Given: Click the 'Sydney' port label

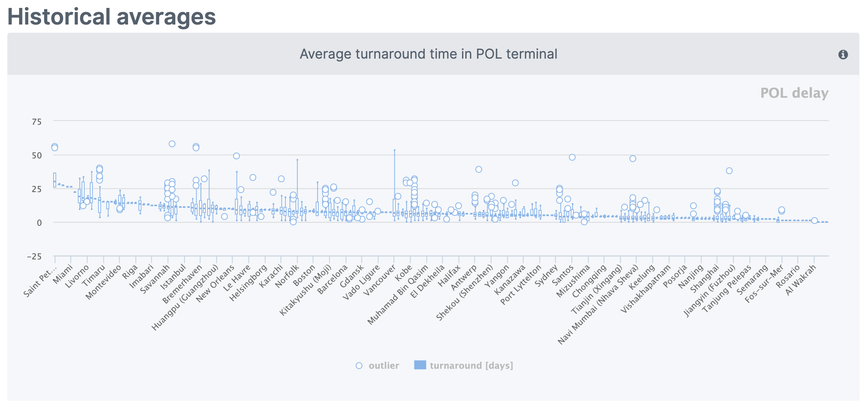Looking at the screenshot, I should pos(547,276).
